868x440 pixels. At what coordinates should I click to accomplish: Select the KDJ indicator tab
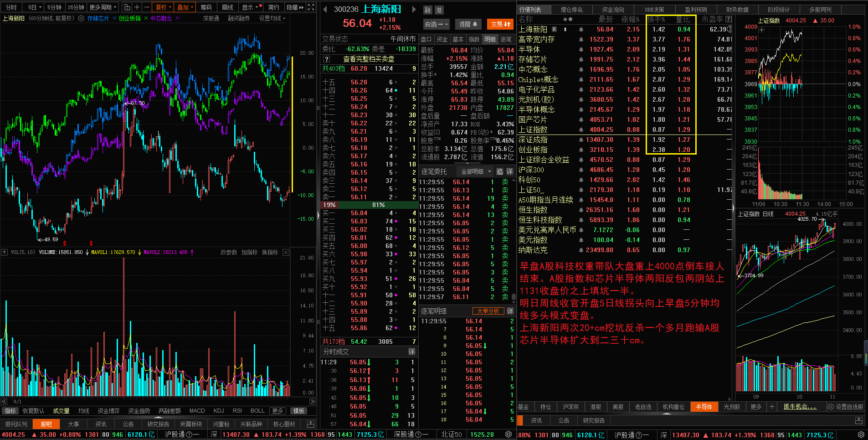[x=219, y=411]
